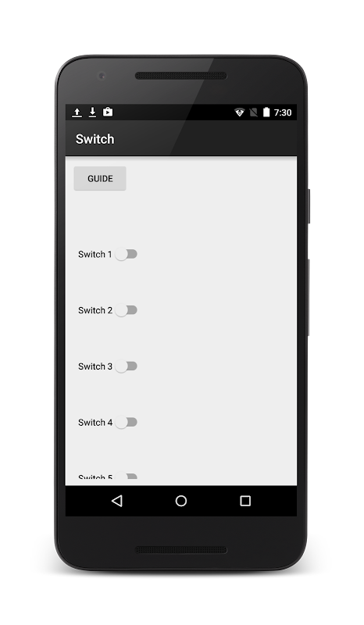
Task: Toggle Switch 3 on
Action: 126,366
